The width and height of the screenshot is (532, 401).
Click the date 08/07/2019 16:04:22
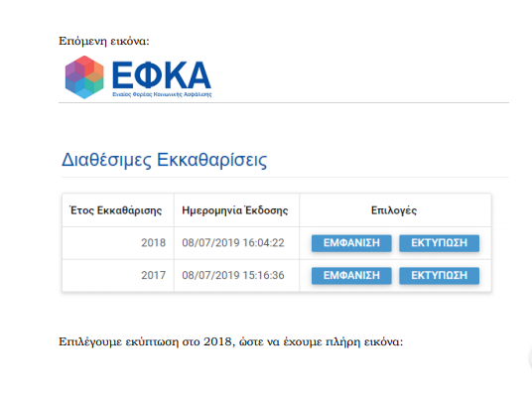(233, 243)
